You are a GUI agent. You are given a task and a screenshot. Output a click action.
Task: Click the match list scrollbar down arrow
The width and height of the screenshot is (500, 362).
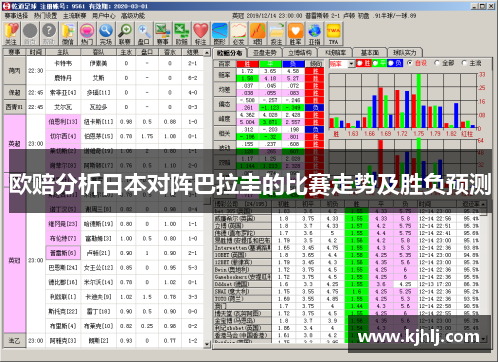(x=207, y=344)
